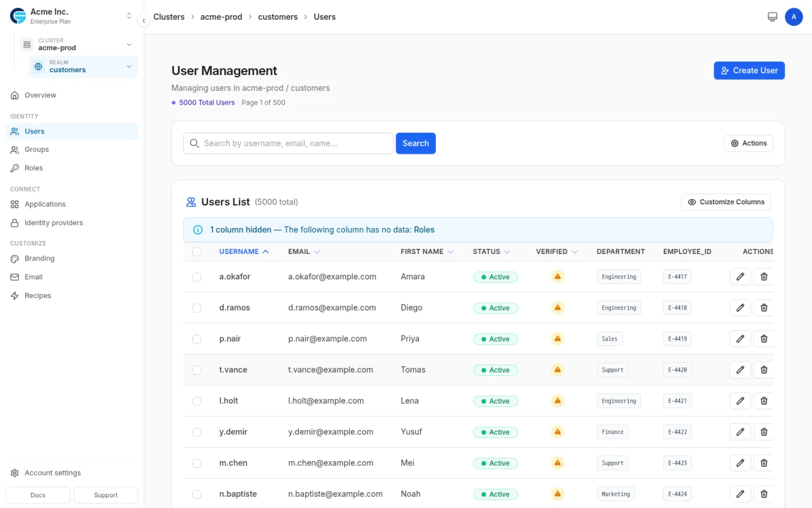Select the n.baptiste row checkbox
This screenshot has width=812, height=508.
pos(197,494)
